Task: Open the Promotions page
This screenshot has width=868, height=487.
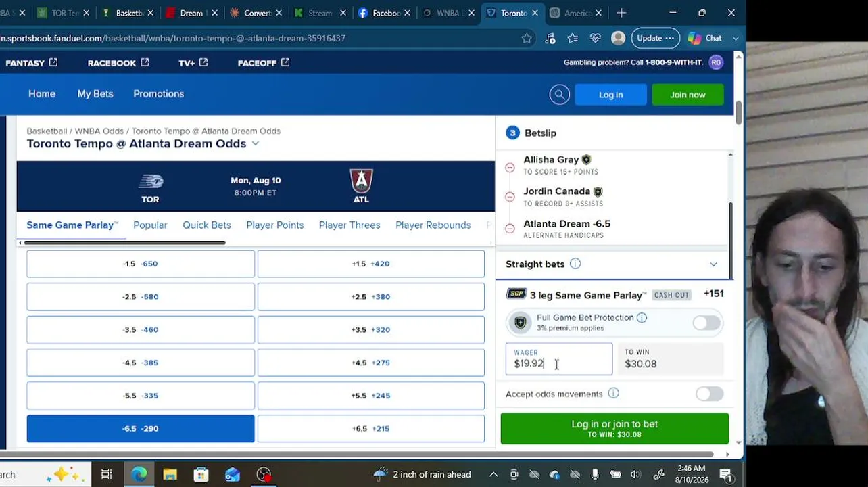Action: coord(158,94)
